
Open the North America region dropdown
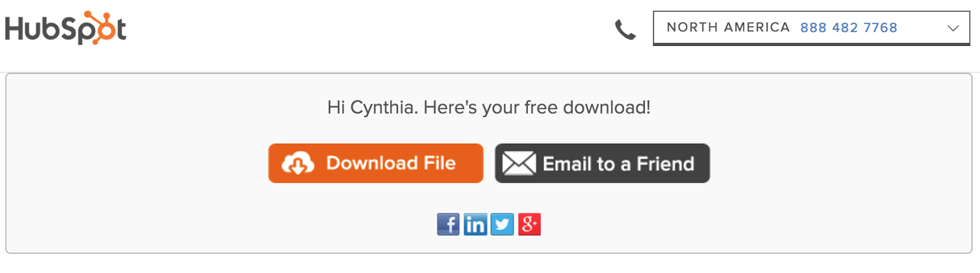point(812,28)
